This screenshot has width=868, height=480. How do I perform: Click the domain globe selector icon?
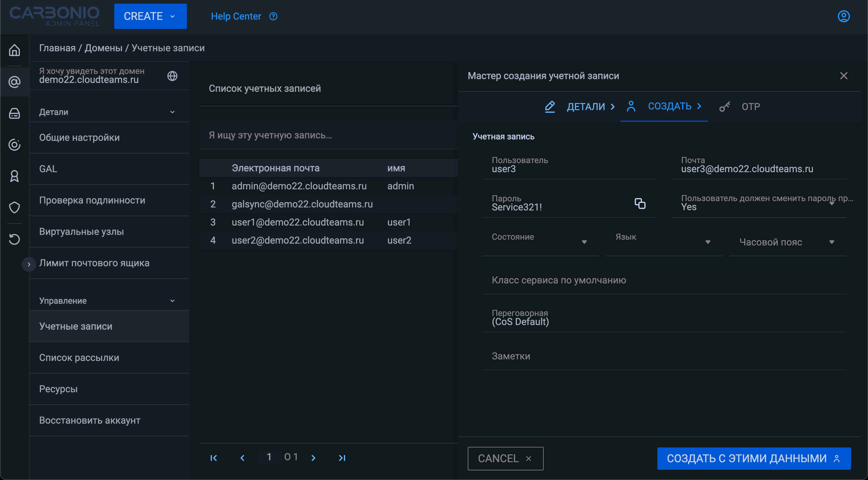point(172,76)
